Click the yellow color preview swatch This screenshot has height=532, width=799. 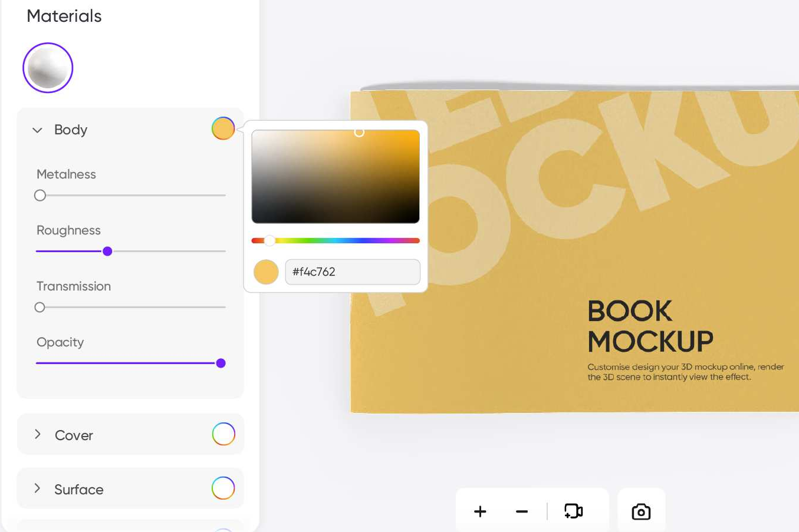266,272
